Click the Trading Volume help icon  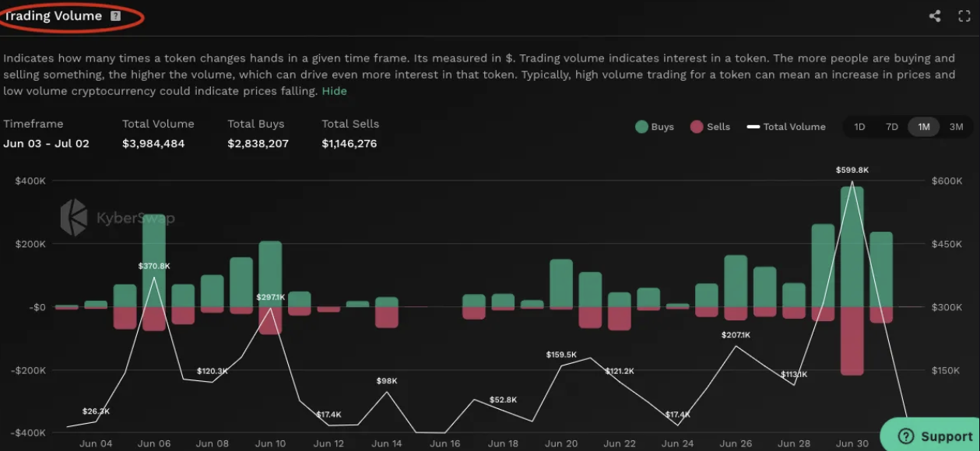[x=116, y=16]
